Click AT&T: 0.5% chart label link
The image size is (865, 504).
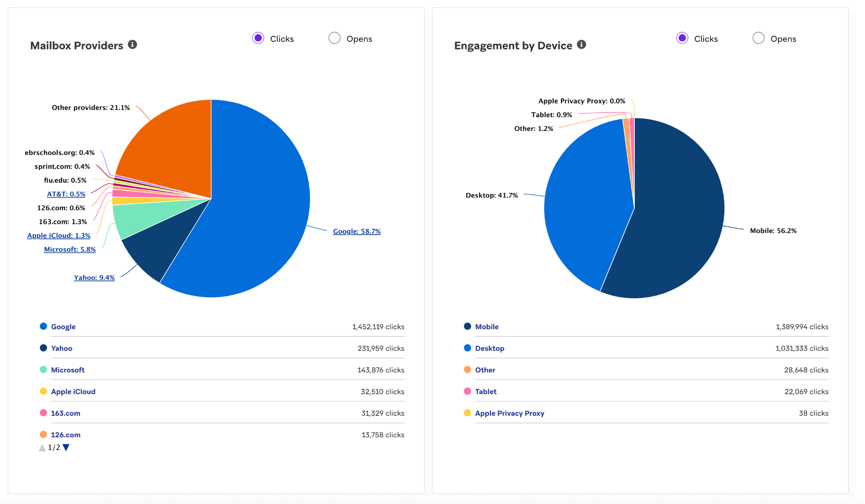[x=66, y=194]
